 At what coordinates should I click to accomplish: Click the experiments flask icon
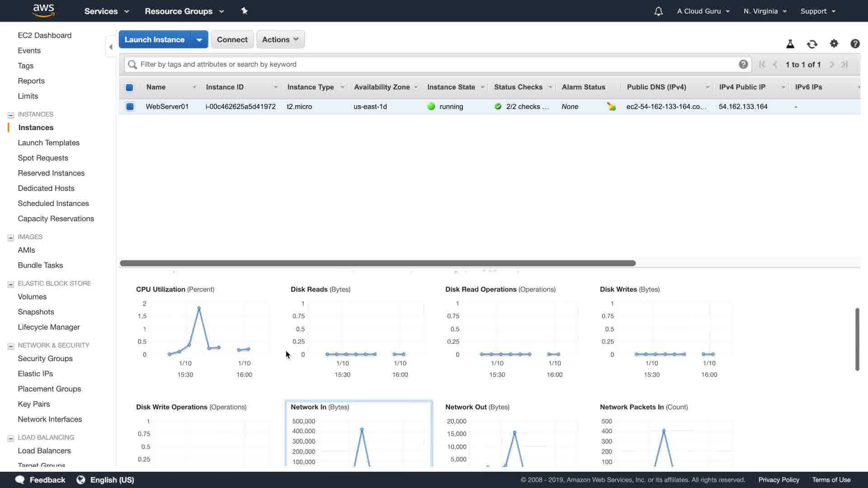point(790,44)
